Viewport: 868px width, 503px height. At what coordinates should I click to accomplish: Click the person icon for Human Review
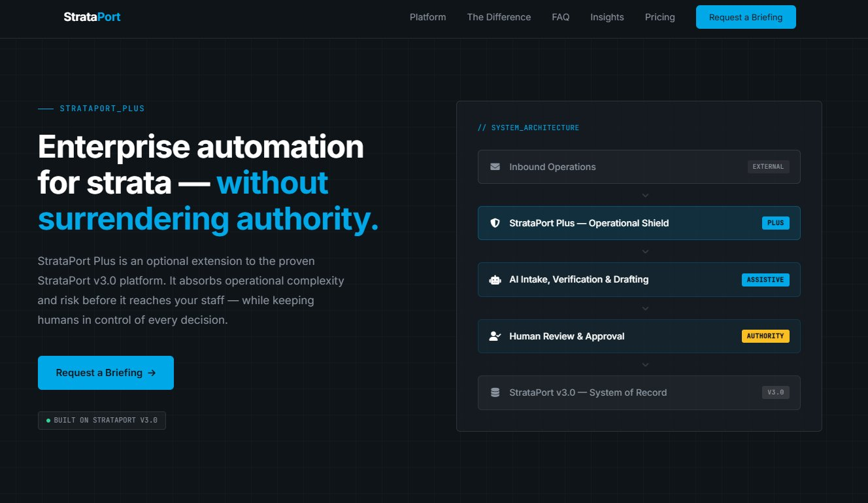495,336
